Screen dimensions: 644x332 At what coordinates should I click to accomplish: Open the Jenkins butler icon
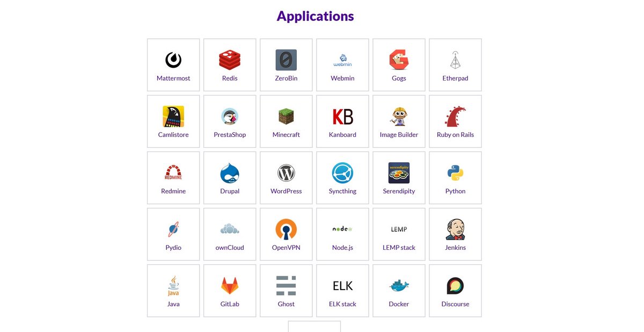coord(455,229)
